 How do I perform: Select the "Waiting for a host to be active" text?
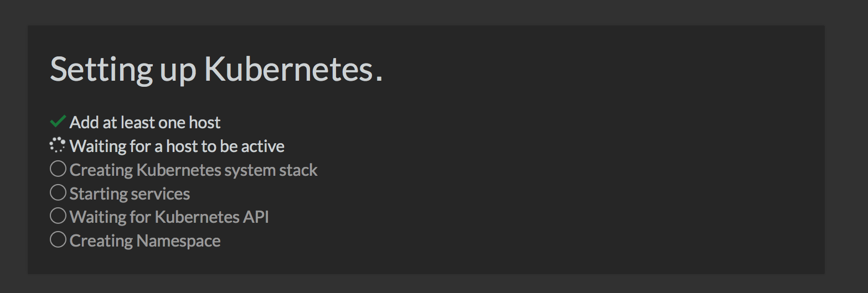pos(177,146)
